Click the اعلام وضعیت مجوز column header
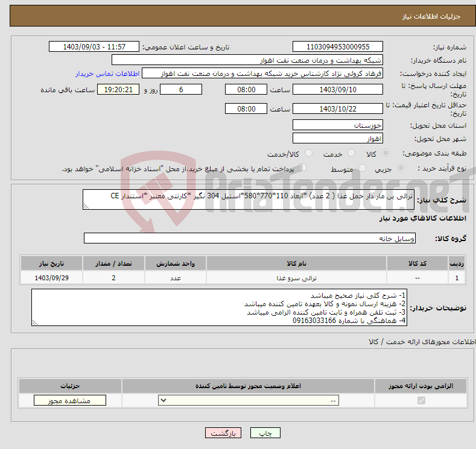This screenshot has height=449, width=476. 248,386
